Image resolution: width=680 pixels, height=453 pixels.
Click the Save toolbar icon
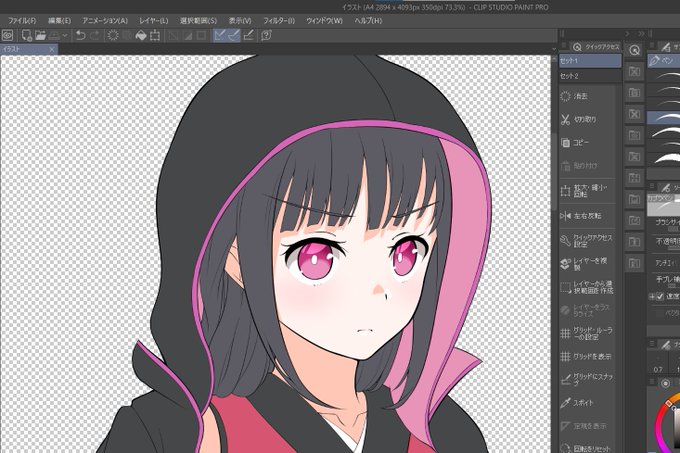54,36
